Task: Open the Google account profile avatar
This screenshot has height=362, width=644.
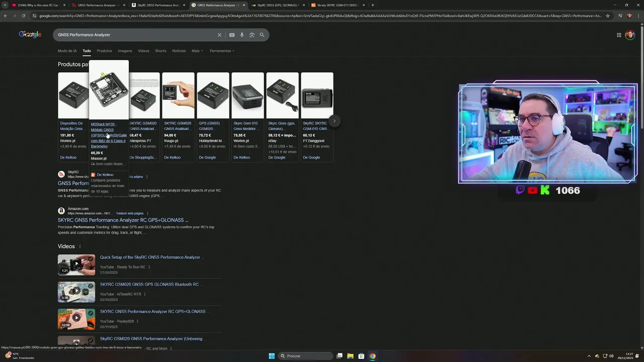Action: click(x=630, y=35)
